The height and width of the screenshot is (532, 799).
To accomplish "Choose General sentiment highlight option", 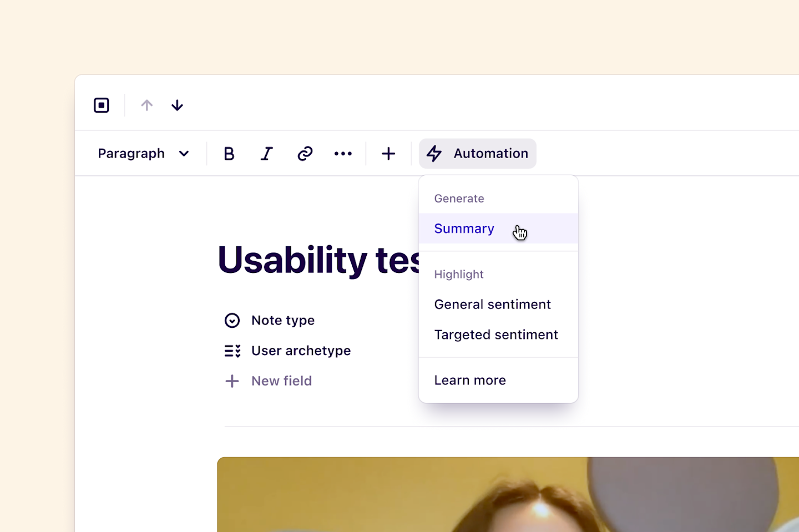I will [498, 305].
